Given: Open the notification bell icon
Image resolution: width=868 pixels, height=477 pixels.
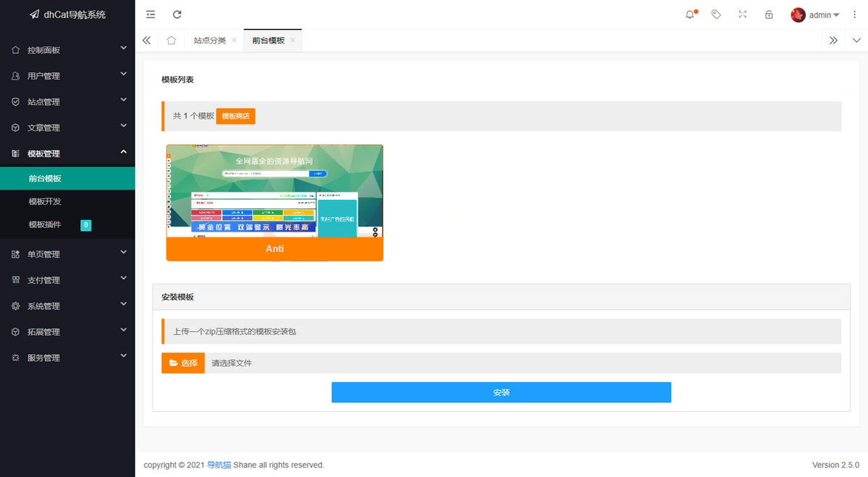Looking at the screenshot, I should [x=690, y=14].
